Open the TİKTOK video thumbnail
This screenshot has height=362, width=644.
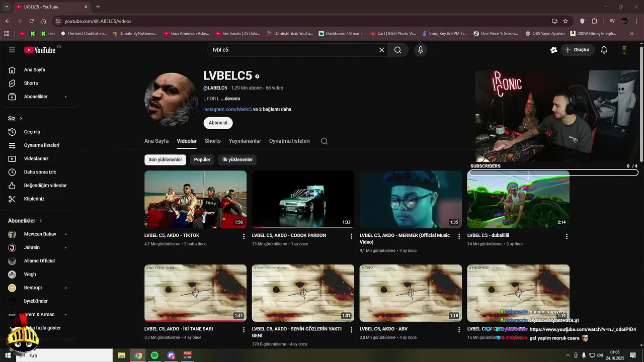click(195, 199)
